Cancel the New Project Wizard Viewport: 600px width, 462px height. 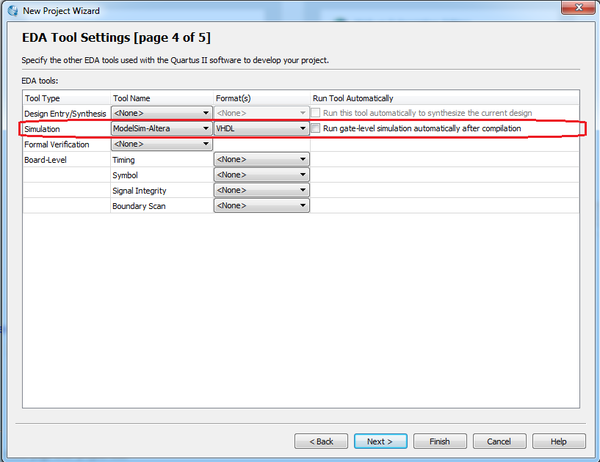coord(499,441)
